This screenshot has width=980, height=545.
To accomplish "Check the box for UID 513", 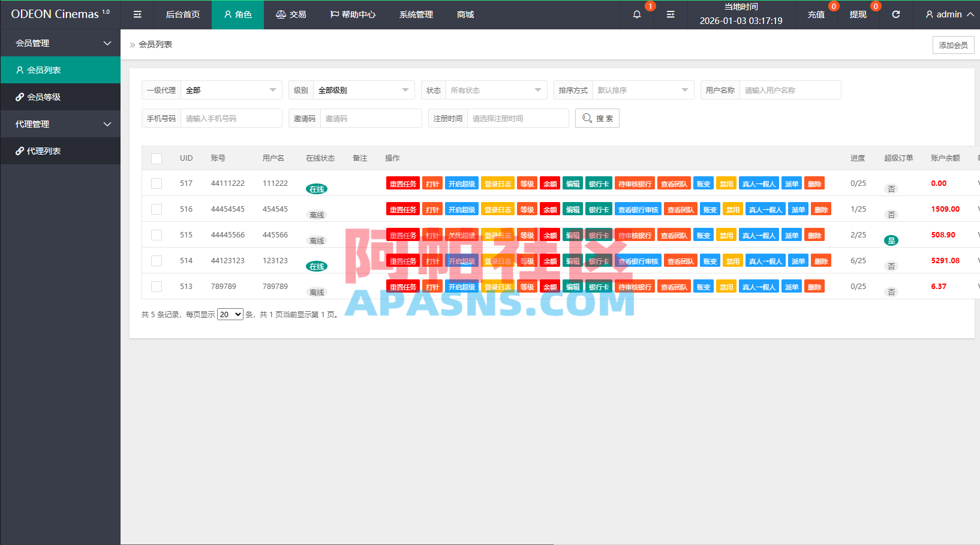I will point(157,287).
